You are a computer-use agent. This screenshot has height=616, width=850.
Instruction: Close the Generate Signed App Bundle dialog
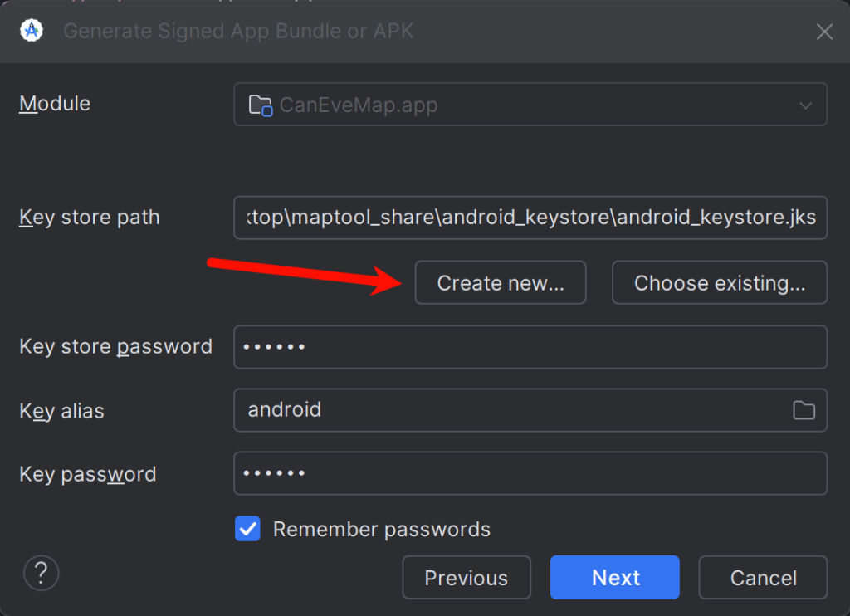click(x=824, y=32)
